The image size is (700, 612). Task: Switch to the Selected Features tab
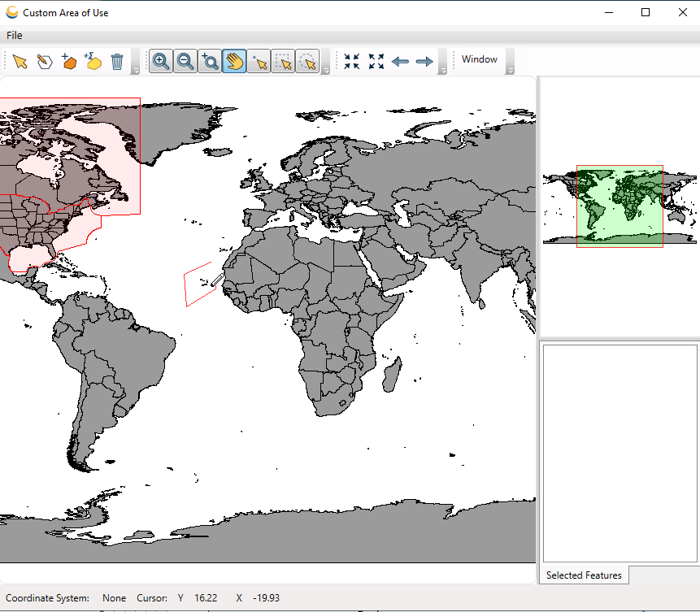(x=584, y=575)
